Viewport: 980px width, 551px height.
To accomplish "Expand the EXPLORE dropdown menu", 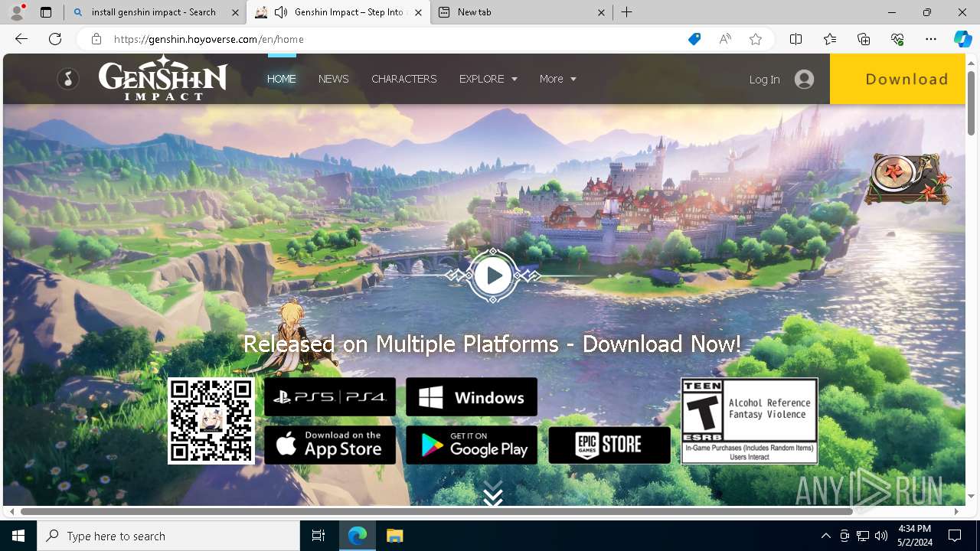I will (x=488, y=79).
